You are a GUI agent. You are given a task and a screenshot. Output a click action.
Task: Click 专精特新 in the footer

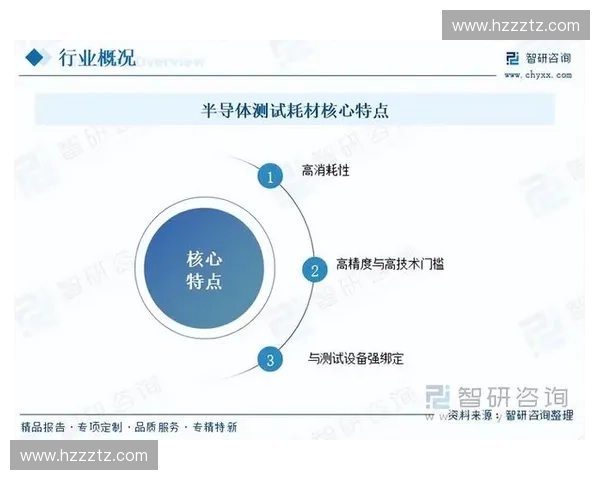click(x=215, y=427)
